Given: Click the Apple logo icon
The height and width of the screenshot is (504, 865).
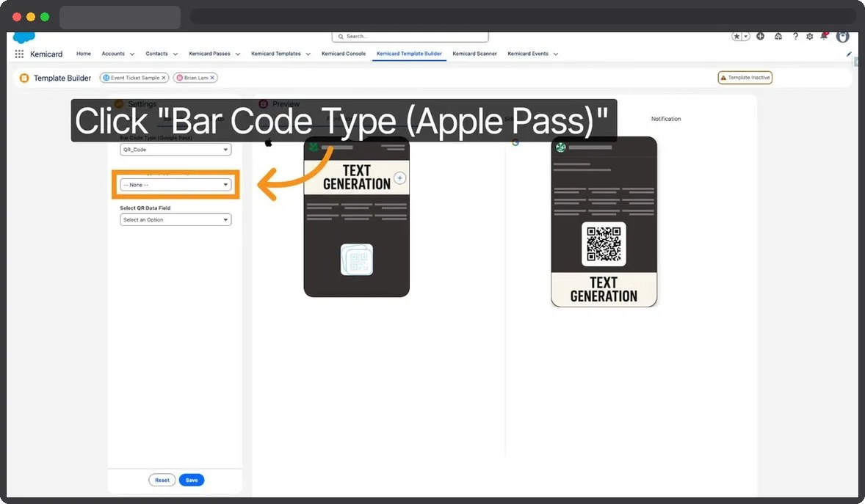Looking at the screenshot, I should (268, 143).
